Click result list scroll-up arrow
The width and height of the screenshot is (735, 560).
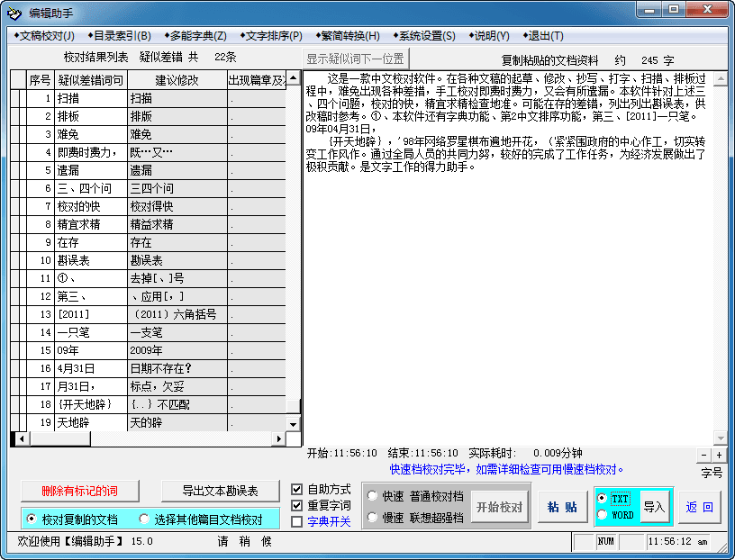[x=293, y=77]
